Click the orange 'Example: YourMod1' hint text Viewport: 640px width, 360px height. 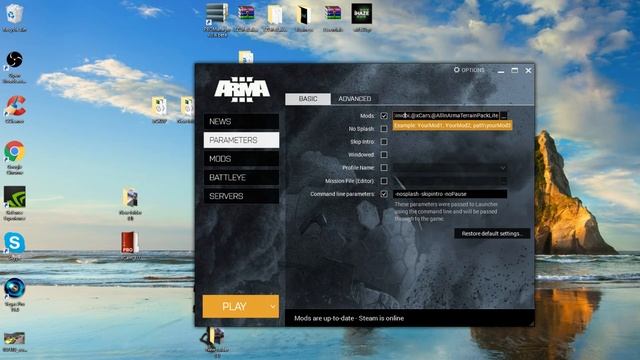452,126
